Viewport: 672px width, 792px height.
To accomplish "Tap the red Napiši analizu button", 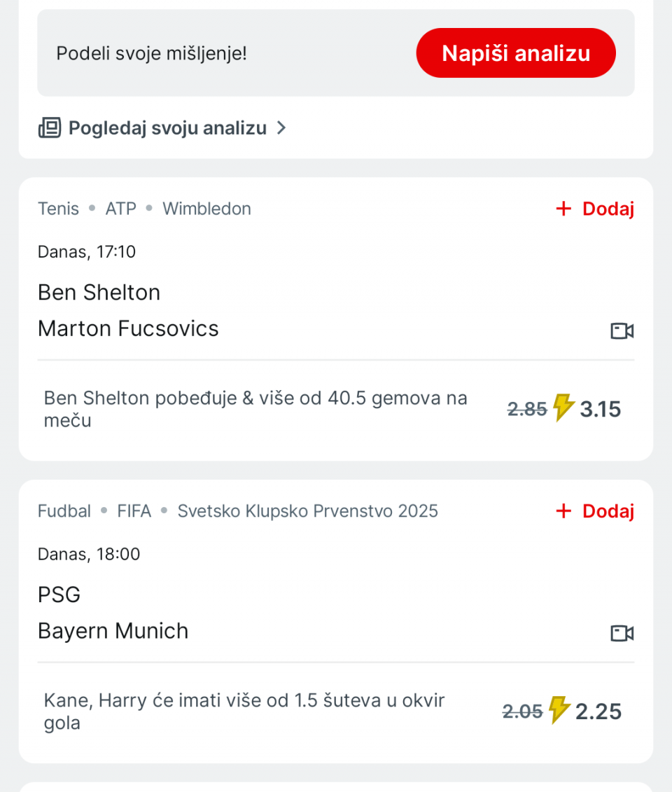I will [x=515, y=53].
